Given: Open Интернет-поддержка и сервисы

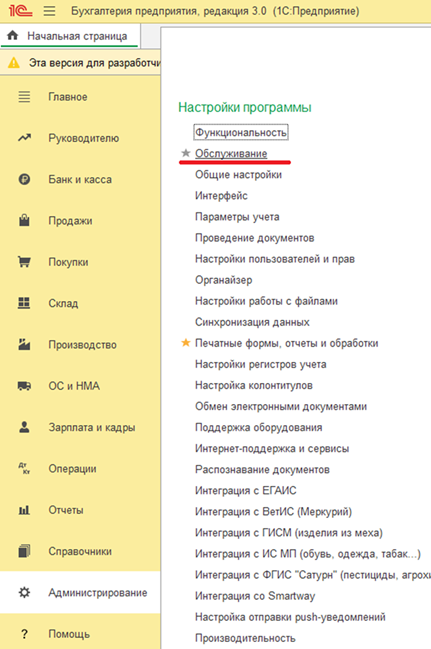Looking at the screenshot, I should coord(272,449).
